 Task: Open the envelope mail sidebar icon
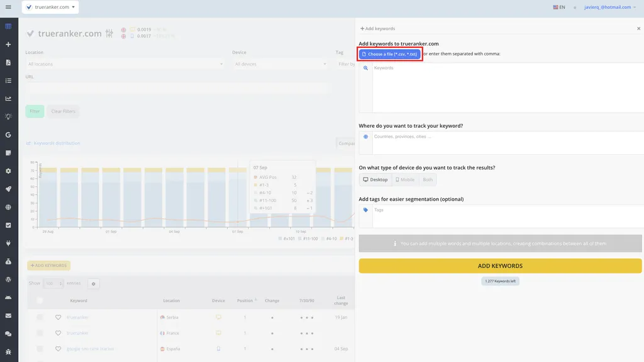(x=8, y=315)
